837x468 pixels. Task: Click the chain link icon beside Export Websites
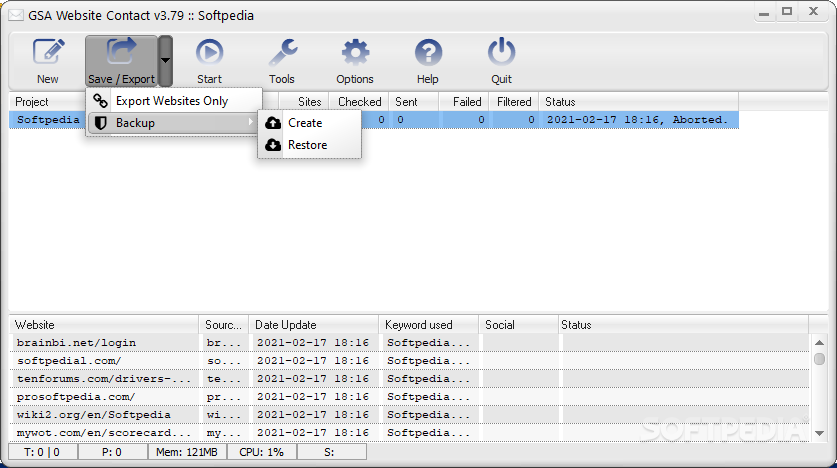[100, 100]
